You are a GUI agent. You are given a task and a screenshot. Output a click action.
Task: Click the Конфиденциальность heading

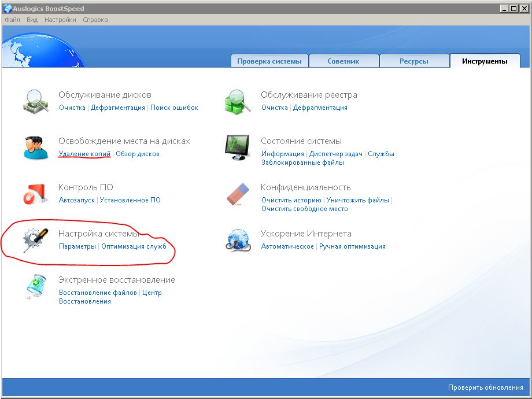tap(305, 187)
